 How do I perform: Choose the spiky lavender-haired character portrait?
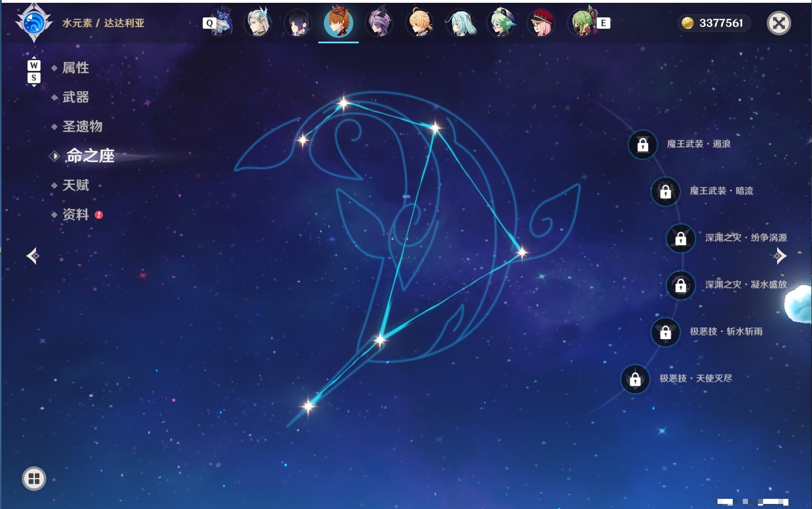pos(379,22)
